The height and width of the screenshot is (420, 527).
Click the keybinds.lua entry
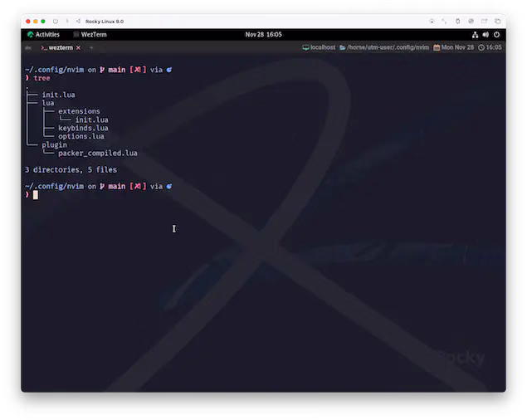click(x=83, y=128)
